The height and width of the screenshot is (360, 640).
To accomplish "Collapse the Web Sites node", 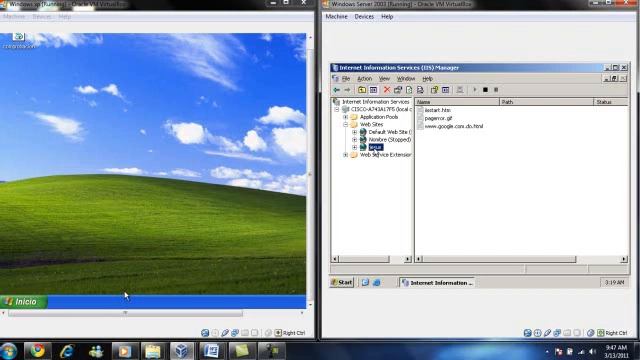I will pos(346,124).
